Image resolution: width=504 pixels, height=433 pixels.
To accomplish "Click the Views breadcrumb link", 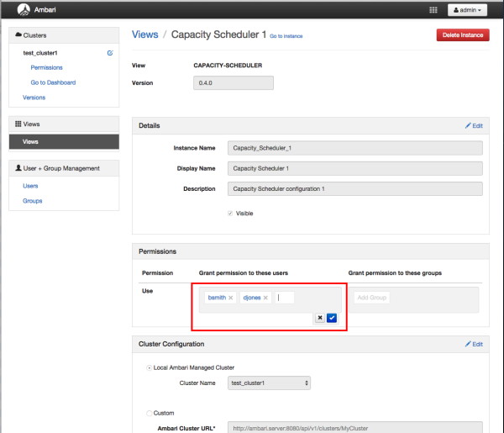I will click(x=145, y=34).
